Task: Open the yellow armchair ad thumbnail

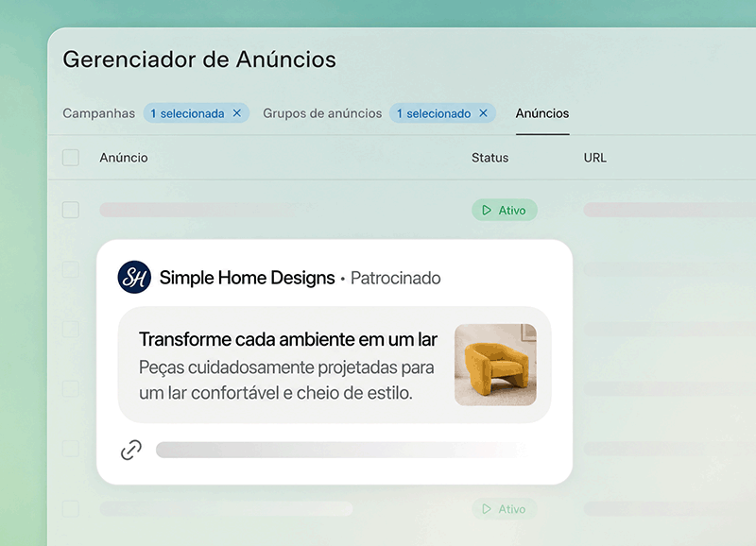Action: pos(495,365)
